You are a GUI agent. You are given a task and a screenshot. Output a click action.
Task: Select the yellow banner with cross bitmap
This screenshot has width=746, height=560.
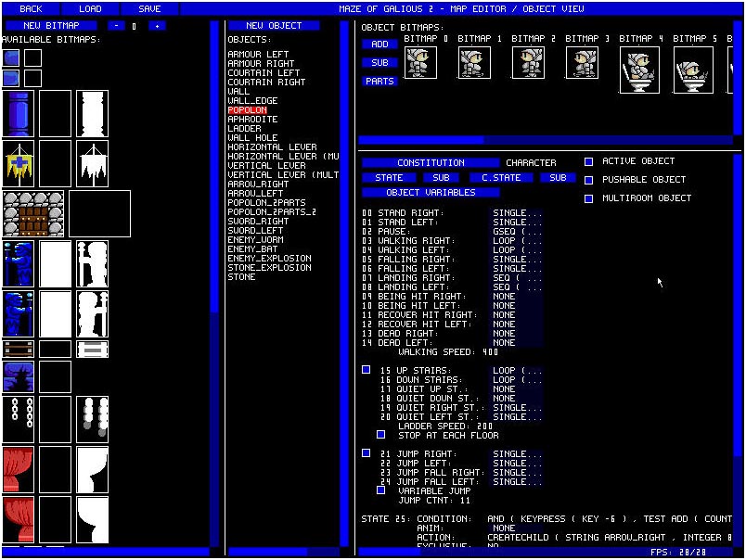18,163
